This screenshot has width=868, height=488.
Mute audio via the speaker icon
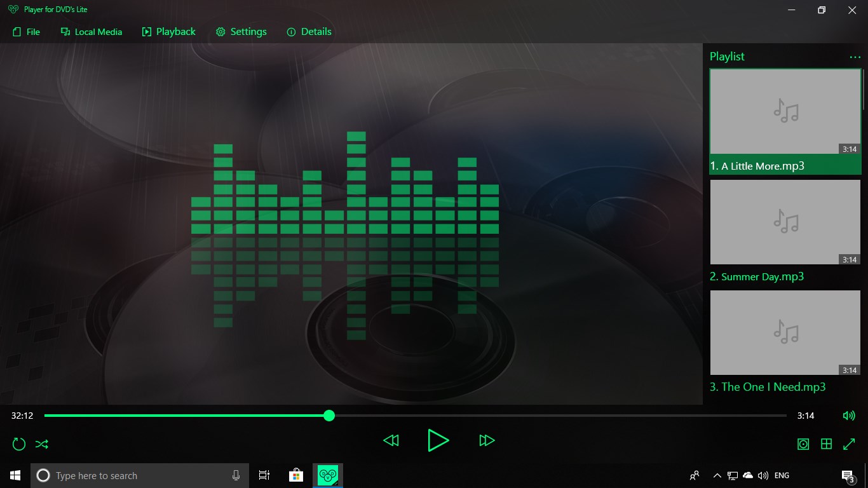point(849,416)
